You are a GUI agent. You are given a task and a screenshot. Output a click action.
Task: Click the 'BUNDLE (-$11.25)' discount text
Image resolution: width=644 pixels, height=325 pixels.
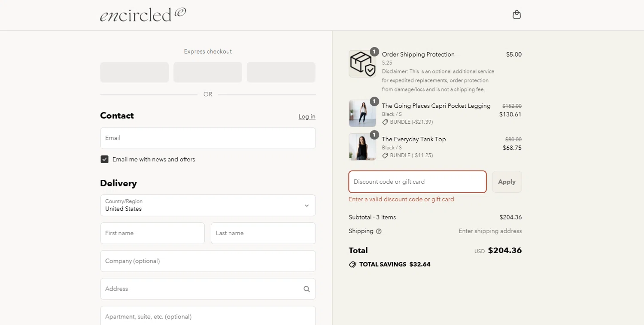coord(411,155)
